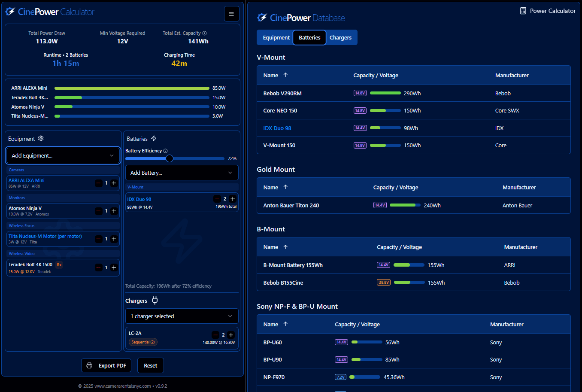
Task: Click the Rx badge on Teradek Bolt 4K 1500
Action: 60,264
